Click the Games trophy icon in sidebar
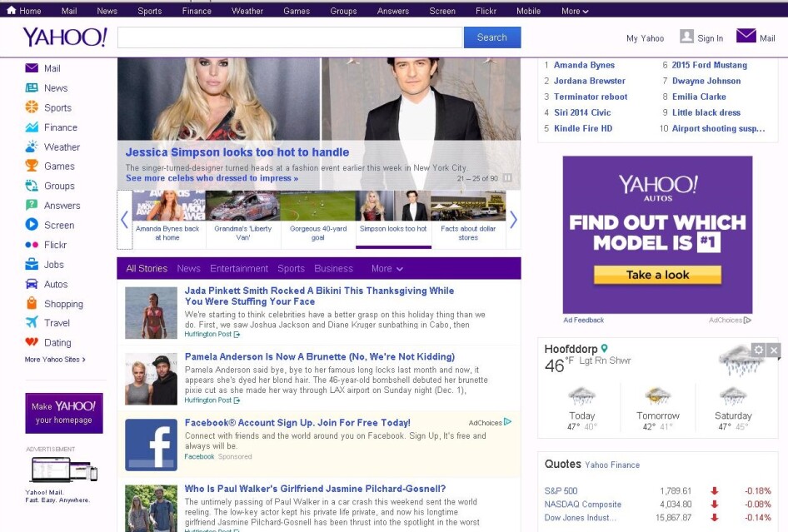Image resolution: width=788 pixels, height=532 pixels. pyautogui.click(x=32, y=166)
